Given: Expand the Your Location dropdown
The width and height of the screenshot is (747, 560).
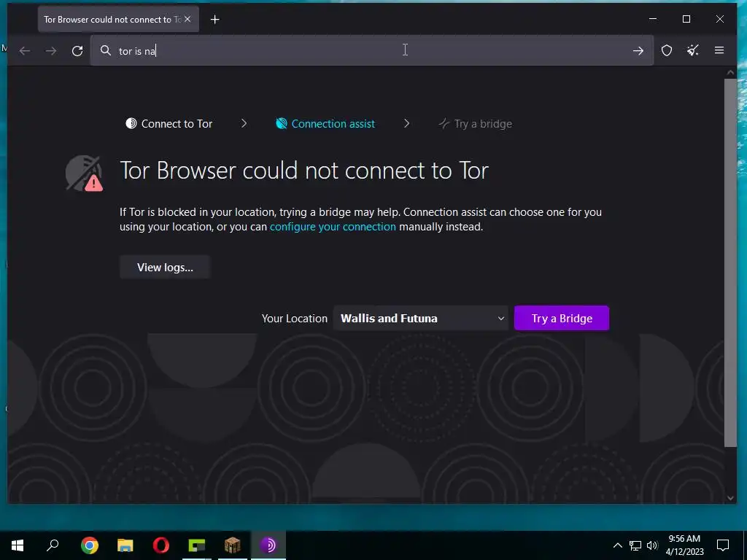Looking at the screenshot, I should [422, 318].
